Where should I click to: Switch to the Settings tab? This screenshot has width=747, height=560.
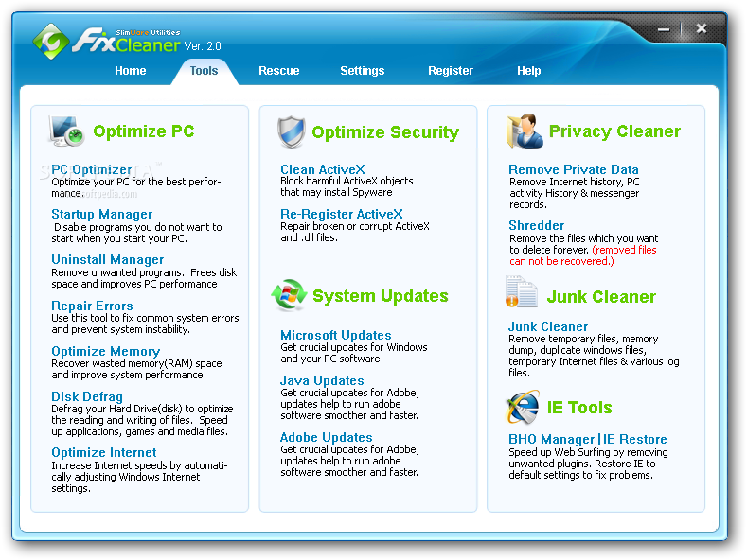(x=362, y=71)
